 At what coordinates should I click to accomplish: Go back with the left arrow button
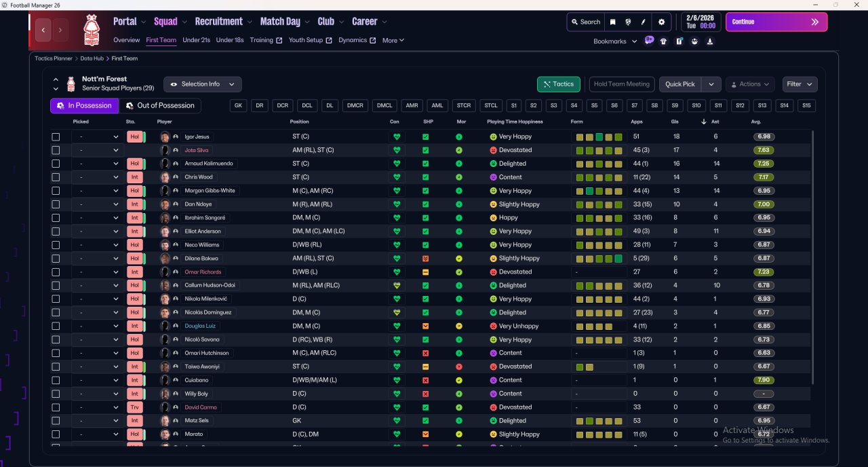click(44, 30)
